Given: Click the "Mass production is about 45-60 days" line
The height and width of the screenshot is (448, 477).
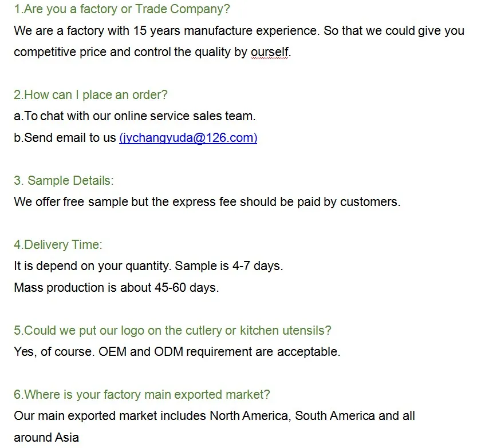Looking at the screenshot, I should pos(116,287).
